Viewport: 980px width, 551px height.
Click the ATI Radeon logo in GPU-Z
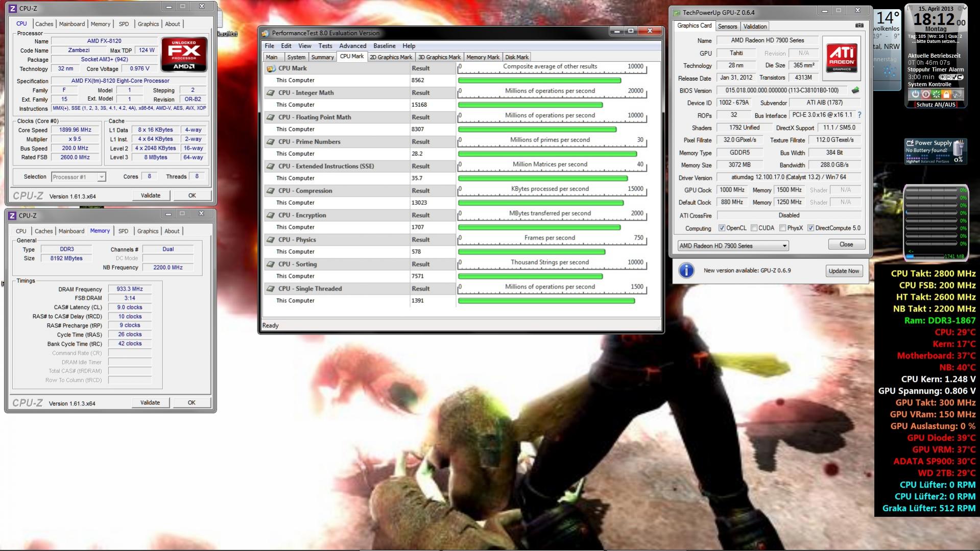pyautogui.click(x=842, y=57)
